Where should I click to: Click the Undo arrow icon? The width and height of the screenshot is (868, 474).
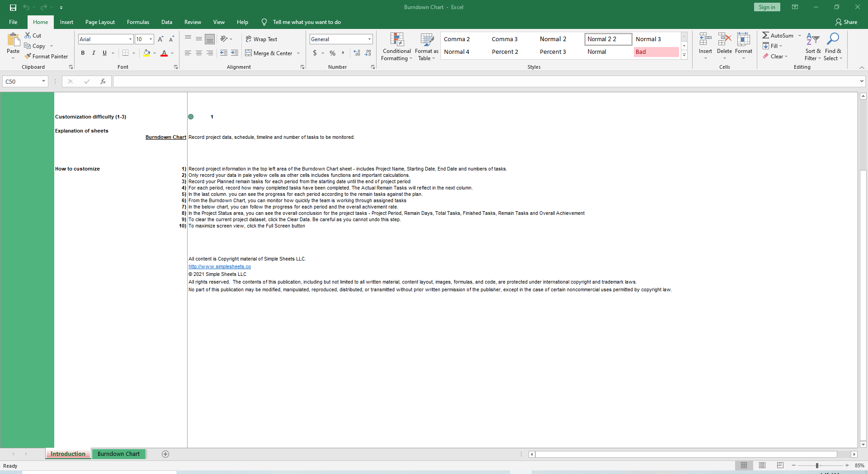(26, 7)
